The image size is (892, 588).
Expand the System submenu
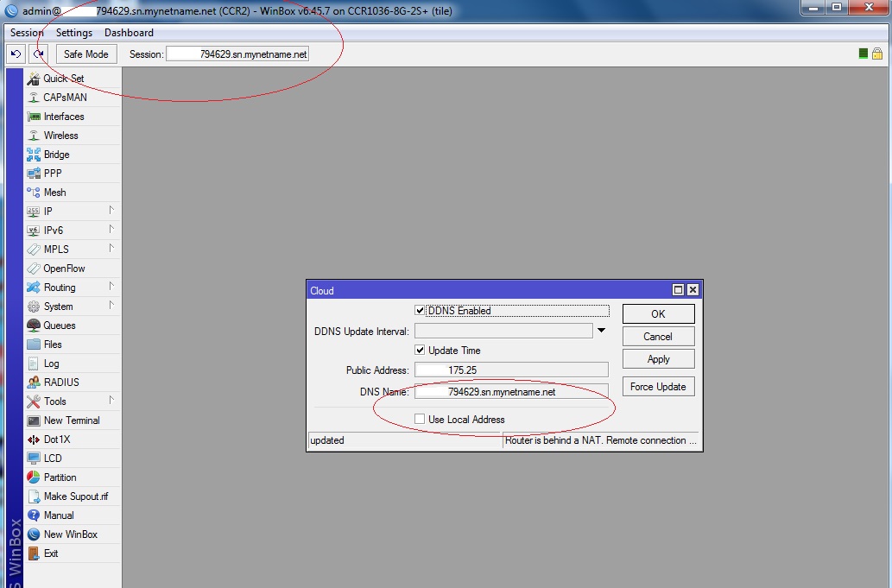[111, 306]
